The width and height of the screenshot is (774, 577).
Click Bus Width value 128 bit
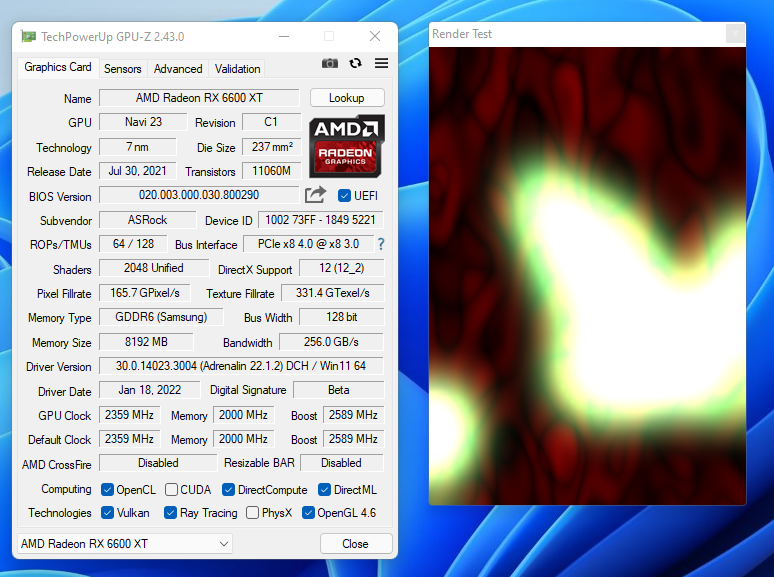pyautogui.click(x=342, y=317)
